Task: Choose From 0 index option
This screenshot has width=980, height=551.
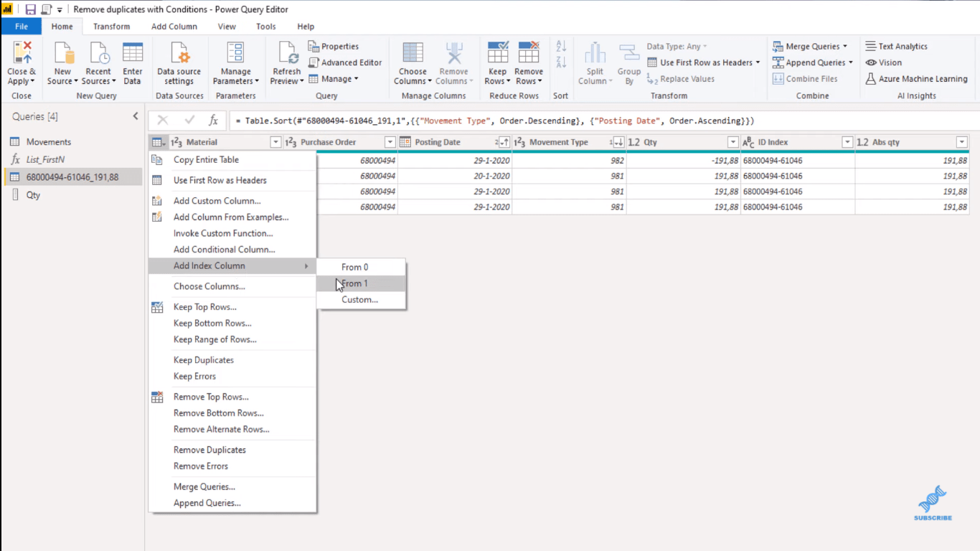Action: pyautogui.click(x=362, y=267)
